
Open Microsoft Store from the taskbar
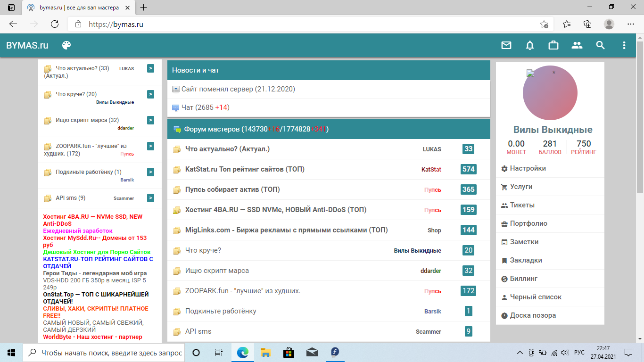coord(289,352)
